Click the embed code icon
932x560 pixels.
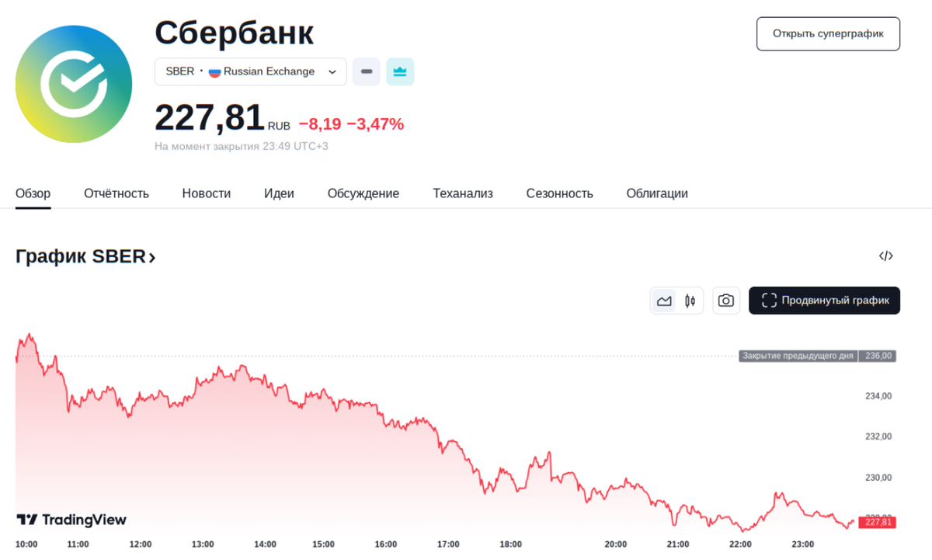point(885,256)
